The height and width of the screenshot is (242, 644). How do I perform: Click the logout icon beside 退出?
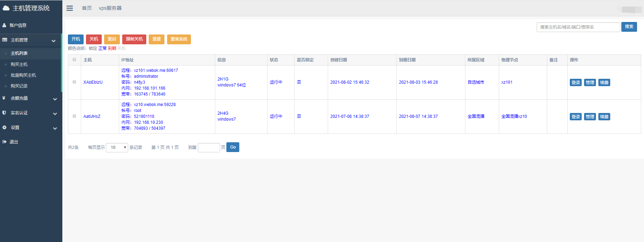pos(4,142)
